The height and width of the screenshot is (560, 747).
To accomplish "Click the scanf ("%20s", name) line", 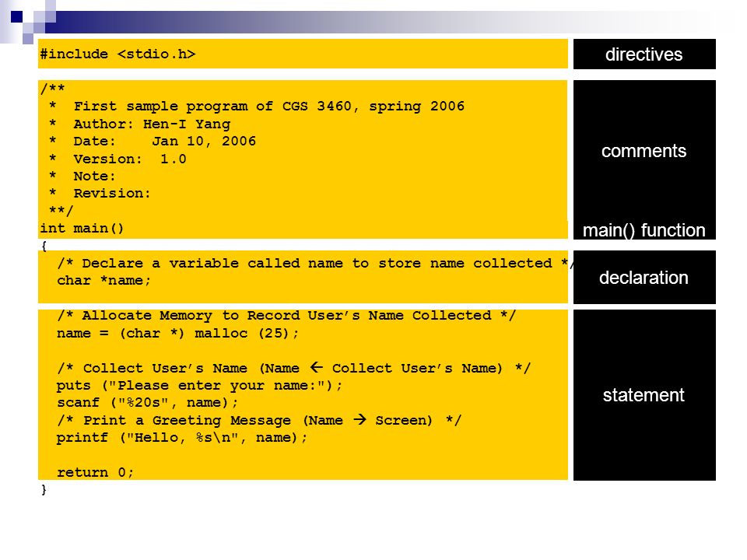I will 147,402.
